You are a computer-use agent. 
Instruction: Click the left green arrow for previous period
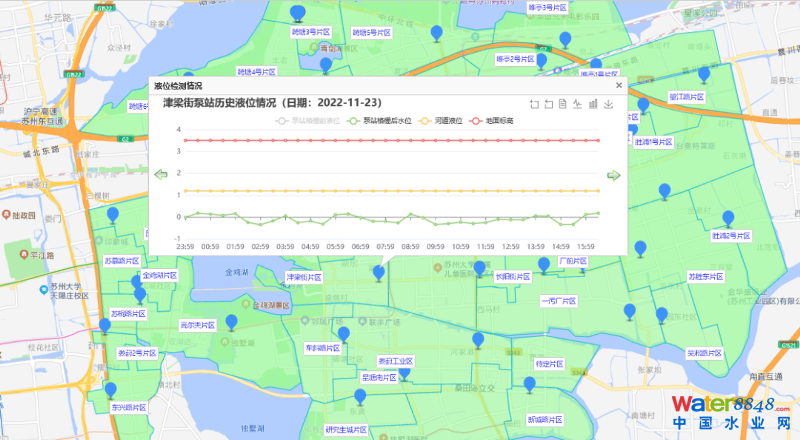point(160,175)
